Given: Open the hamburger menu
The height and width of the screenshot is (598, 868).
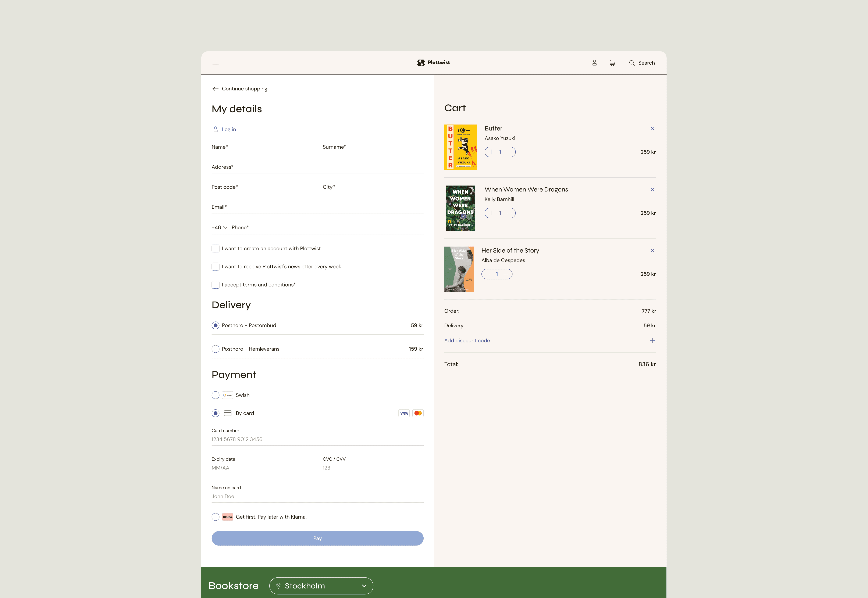Looking at the screenshot, I should pos(215,63).
